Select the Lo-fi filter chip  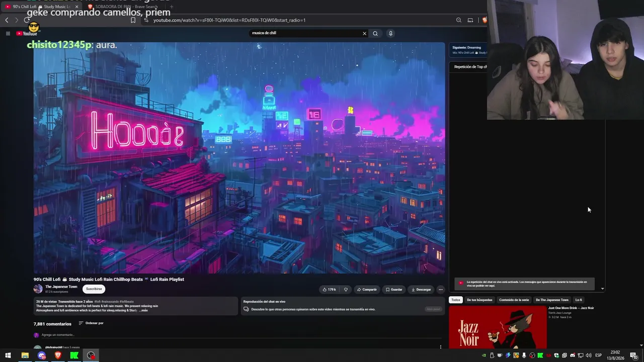pos(579,300)
